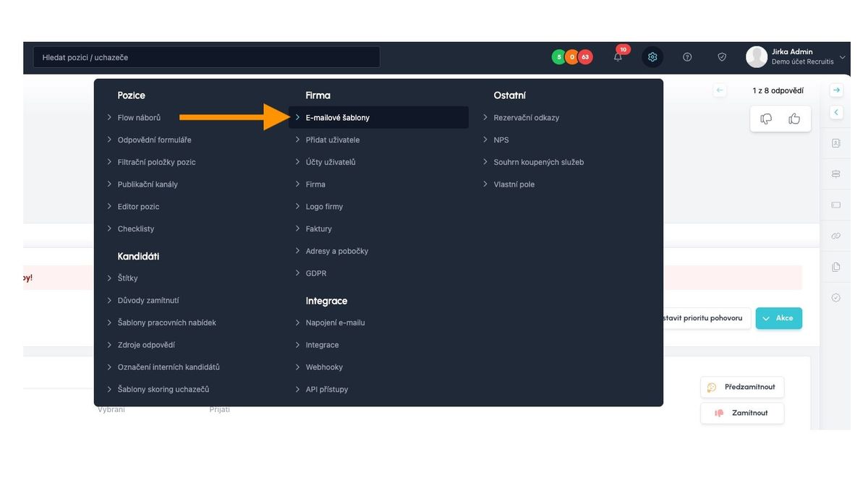Open Flow náborů settings
Image resolution: width=868 pixels, height=488 pixels.
pyautogui.click(x=139, y=118)
